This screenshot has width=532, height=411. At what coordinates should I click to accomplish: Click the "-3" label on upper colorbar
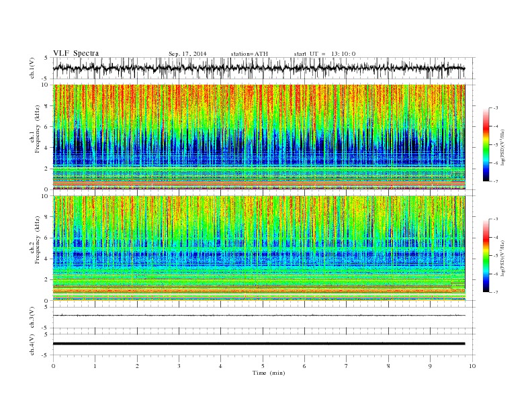pyautogui.click(x=495, y=108)
